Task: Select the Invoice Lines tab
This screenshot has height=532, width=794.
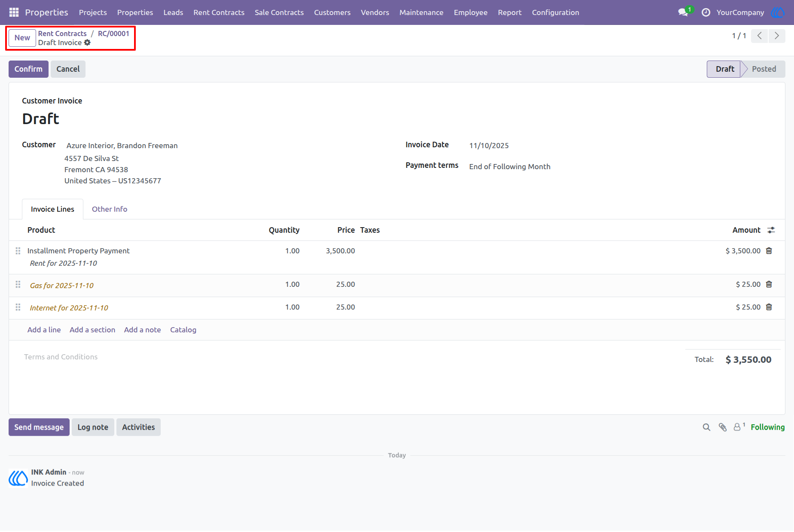Action: click(x=52, y=209)
